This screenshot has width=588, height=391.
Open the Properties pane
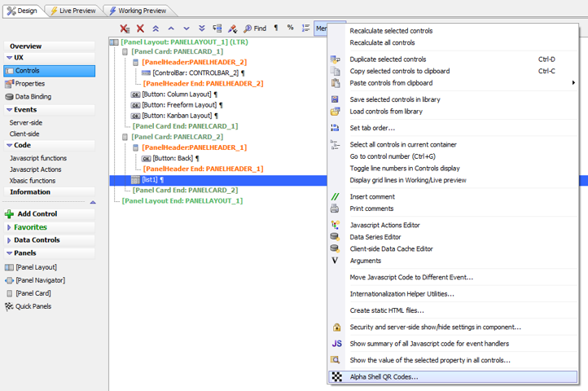click(x=25, y=84)
